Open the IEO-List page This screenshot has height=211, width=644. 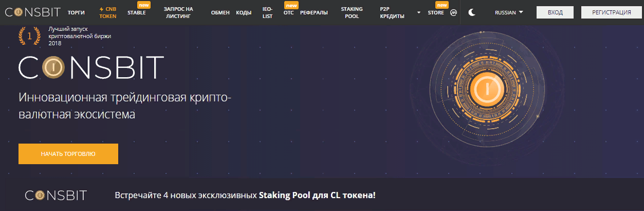pos(267,12)
